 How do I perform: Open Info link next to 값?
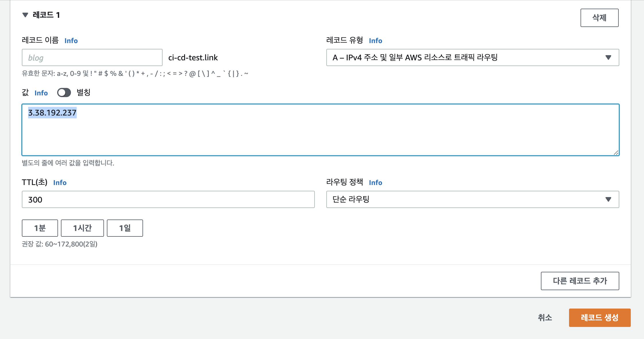pos(41,93)
